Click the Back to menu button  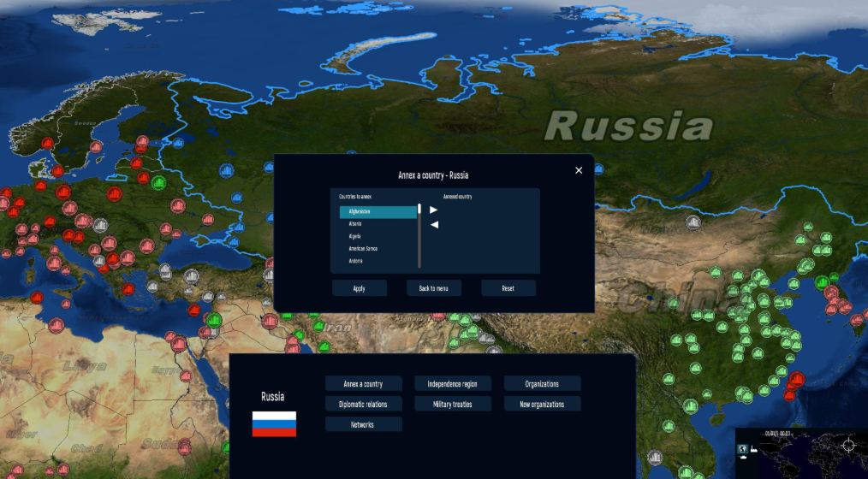434,288
